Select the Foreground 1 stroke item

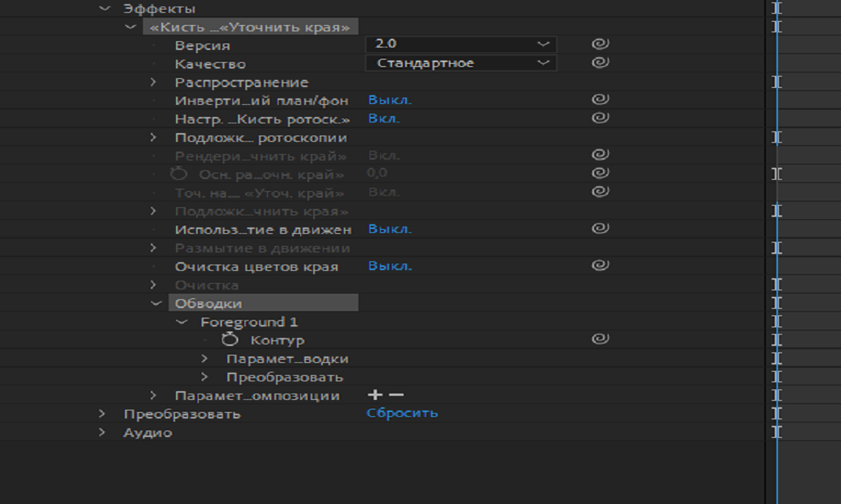(x=249, y=322)
